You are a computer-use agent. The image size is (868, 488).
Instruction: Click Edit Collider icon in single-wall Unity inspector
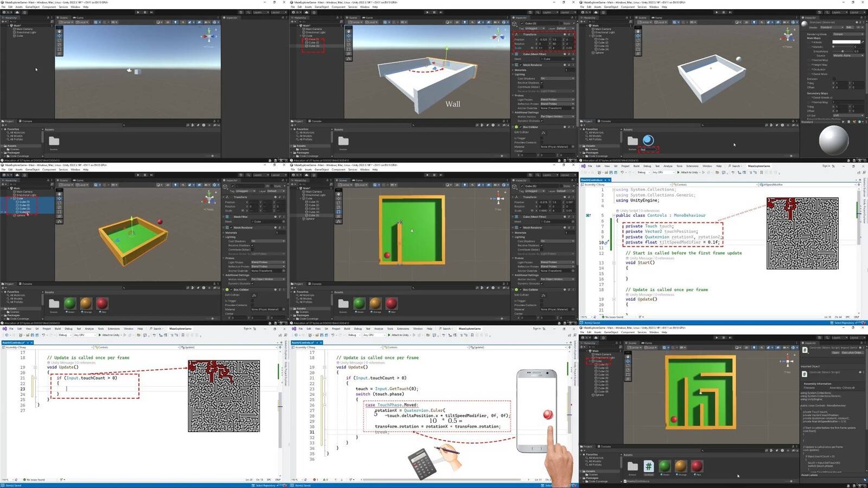544,295
